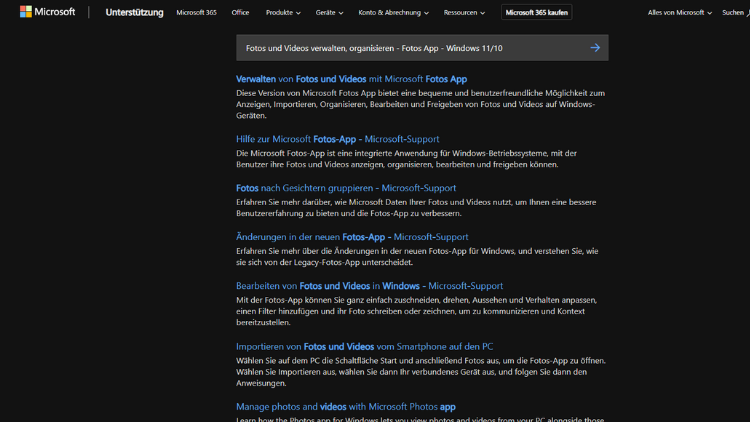750x422 pixels.
Task: Open 'Bearbeiten von Fotos und Videos' result
Action: [x=369, y=286]
